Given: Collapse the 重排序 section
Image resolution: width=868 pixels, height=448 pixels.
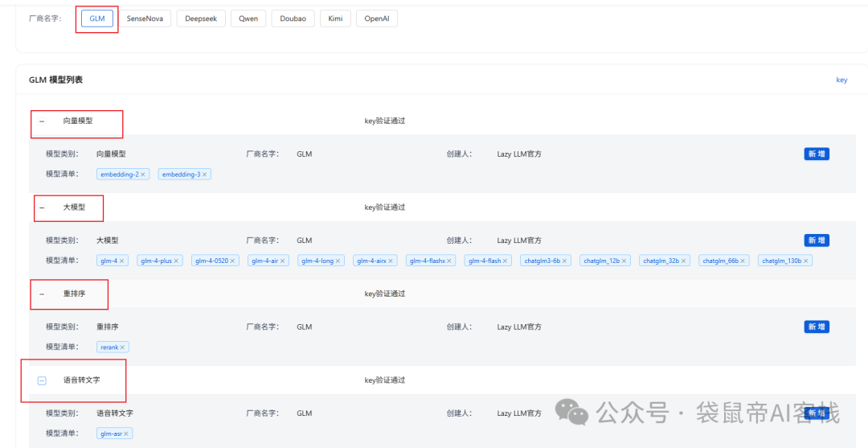Looking at the screenshot, I should click(42, 294).
